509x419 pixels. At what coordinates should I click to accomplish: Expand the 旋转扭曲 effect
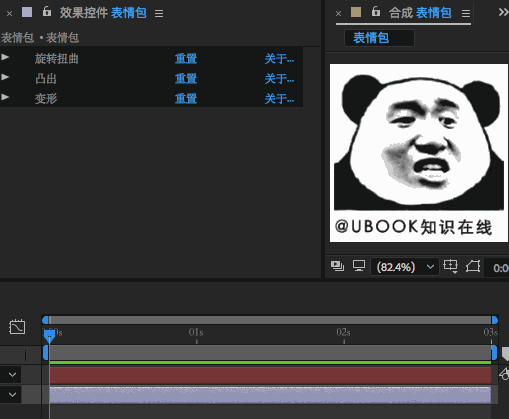click(5, 57)
